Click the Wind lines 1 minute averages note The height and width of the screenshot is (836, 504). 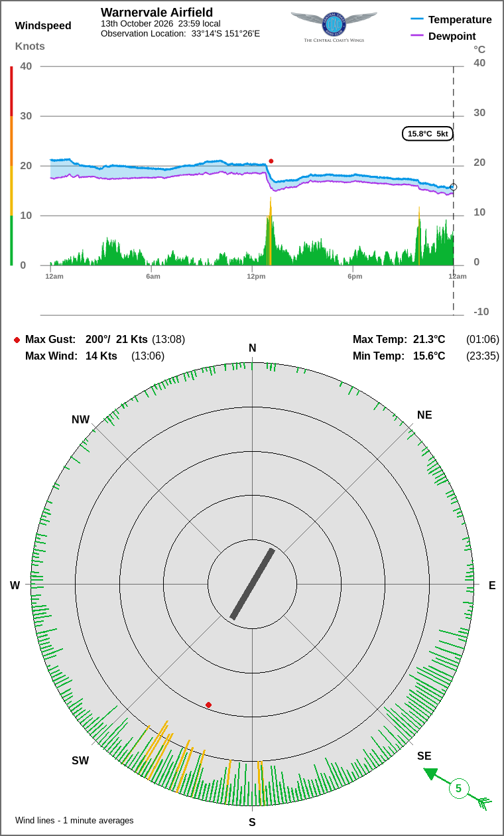[74, 821]
